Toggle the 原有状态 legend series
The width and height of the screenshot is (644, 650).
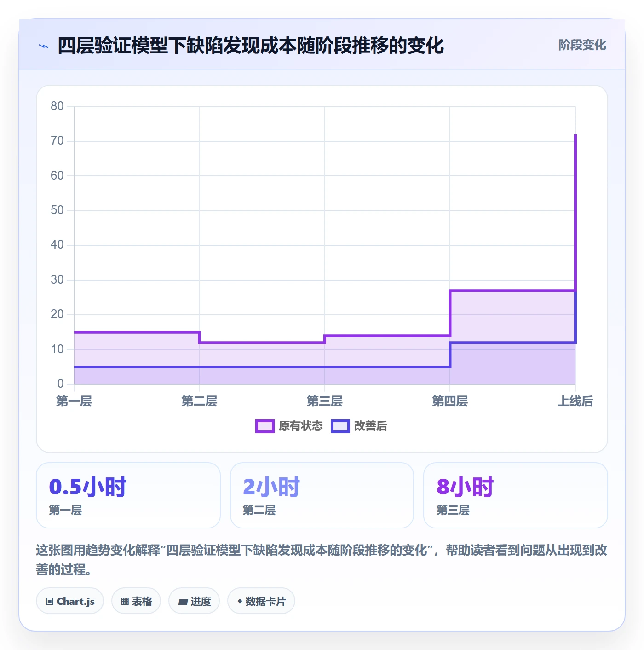coord(289,426)
